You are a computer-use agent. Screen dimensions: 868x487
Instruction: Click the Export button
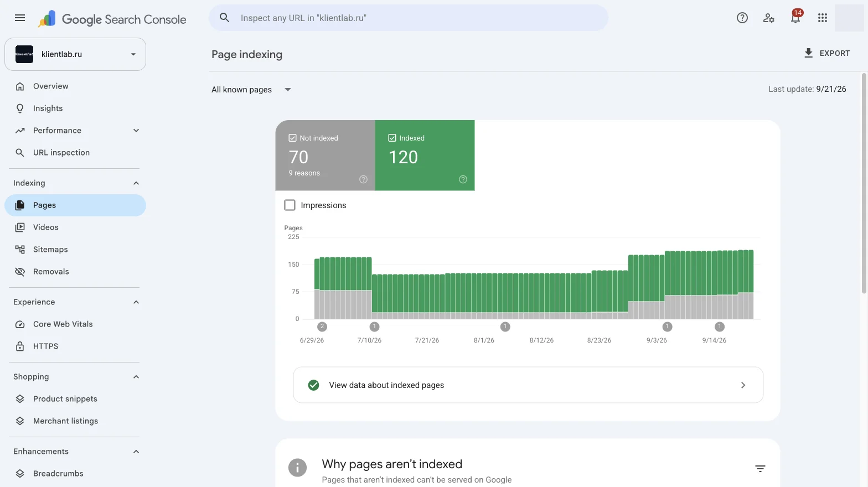click(826, 53)
